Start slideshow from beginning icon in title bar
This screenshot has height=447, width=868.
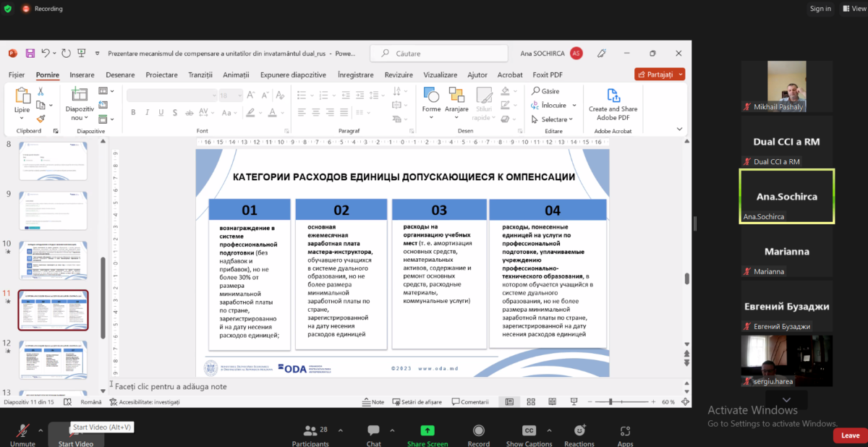pyautogui.click(x=82, y=53)
